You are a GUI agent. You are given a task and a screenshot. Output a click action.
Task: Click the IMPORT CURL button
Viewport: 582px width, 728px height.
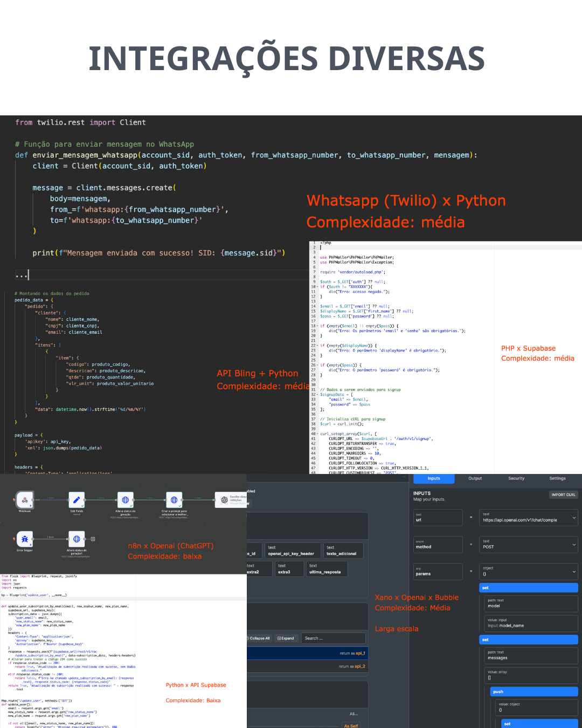point(563,495)
